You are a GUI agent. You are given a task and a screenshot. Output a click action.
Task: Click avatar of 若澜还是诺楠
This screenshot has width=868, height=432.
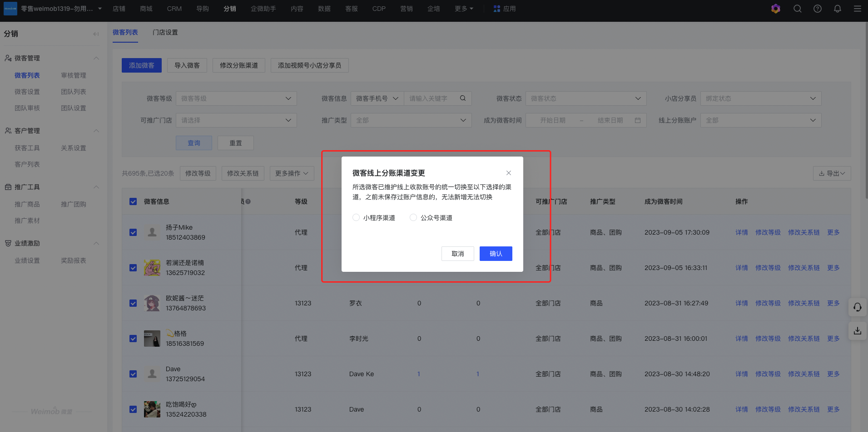tap(152, 268)
